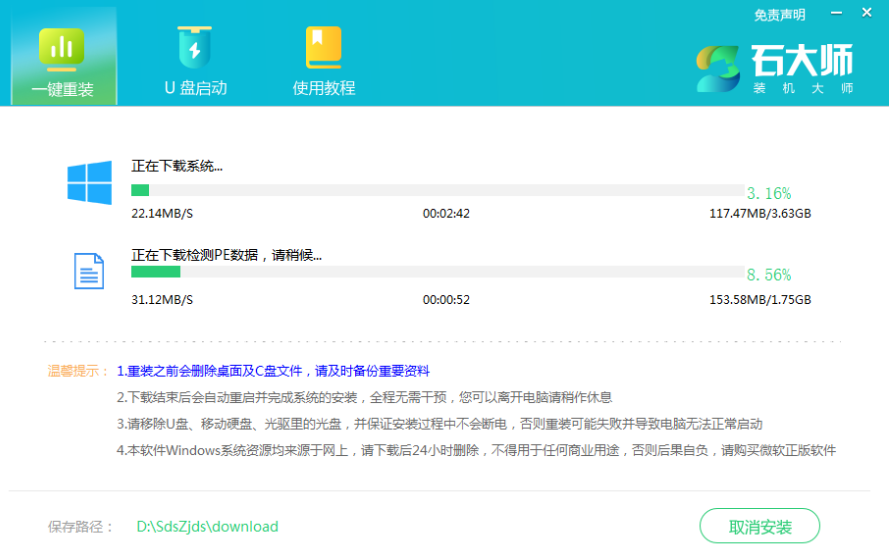Select the 使用教程 tab label
The width and height of the screenshot is (892, 558).
tap(323, 88)
